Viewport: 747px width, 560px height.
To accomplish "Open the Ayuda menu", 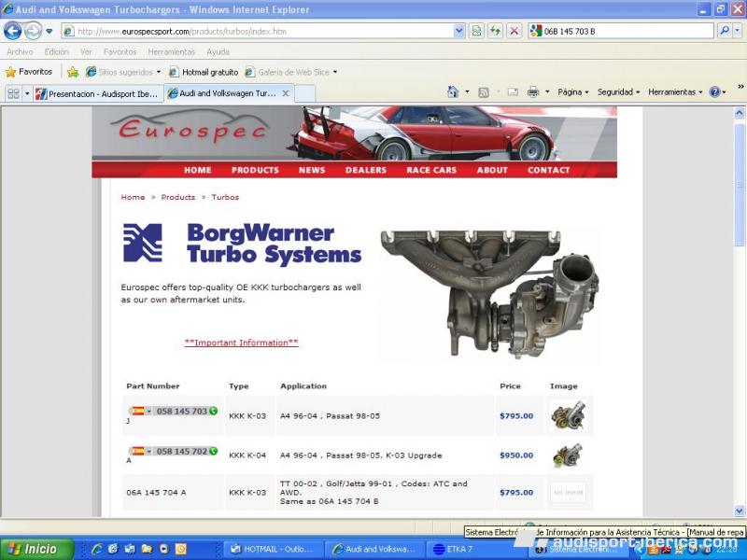I will coord(218,52).
